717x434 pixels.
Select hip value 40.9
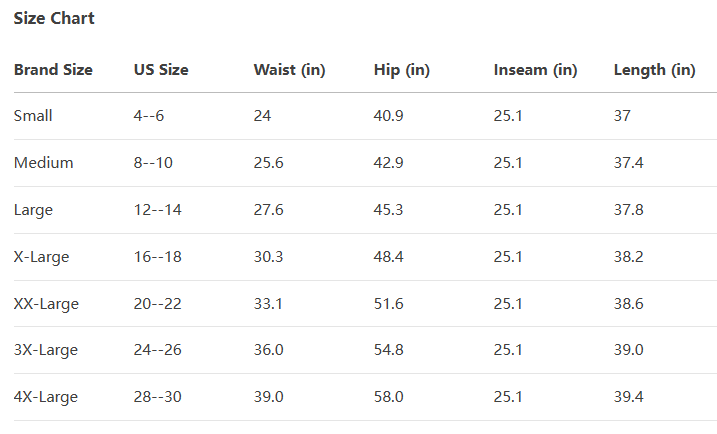tap(388, 116)
